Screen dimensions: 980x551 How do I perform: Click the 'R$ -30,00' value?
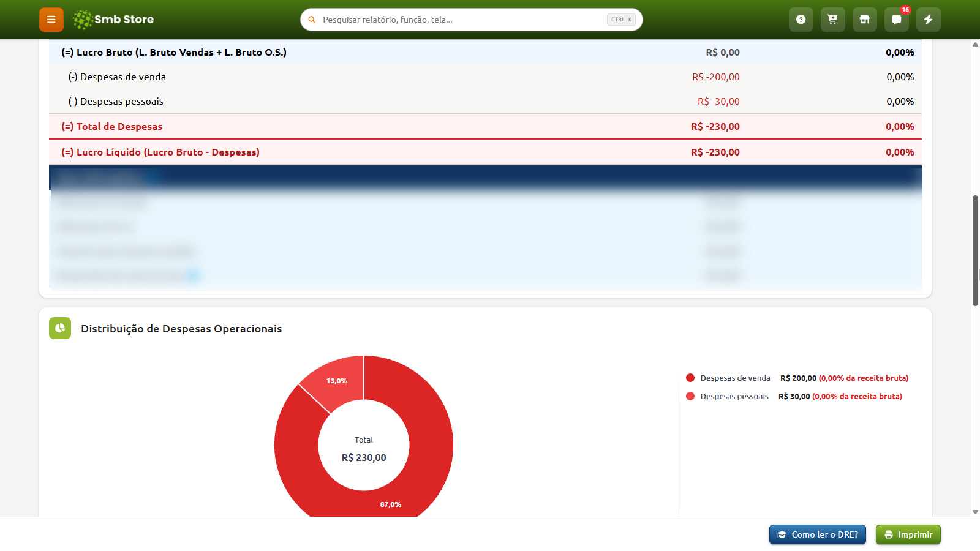pyautogui.click(x=718, y=101)
